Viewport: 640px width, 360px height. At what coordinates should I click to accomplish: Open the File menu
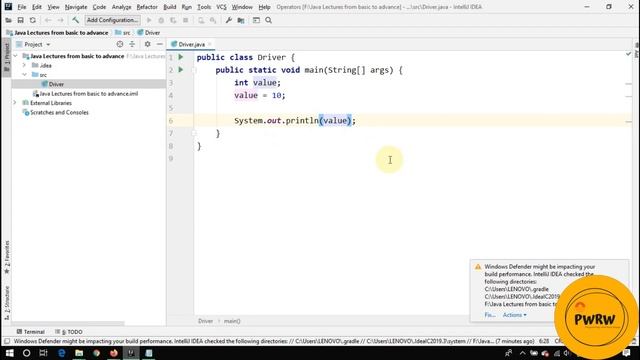pyautogui.click(x=22, y=7)
